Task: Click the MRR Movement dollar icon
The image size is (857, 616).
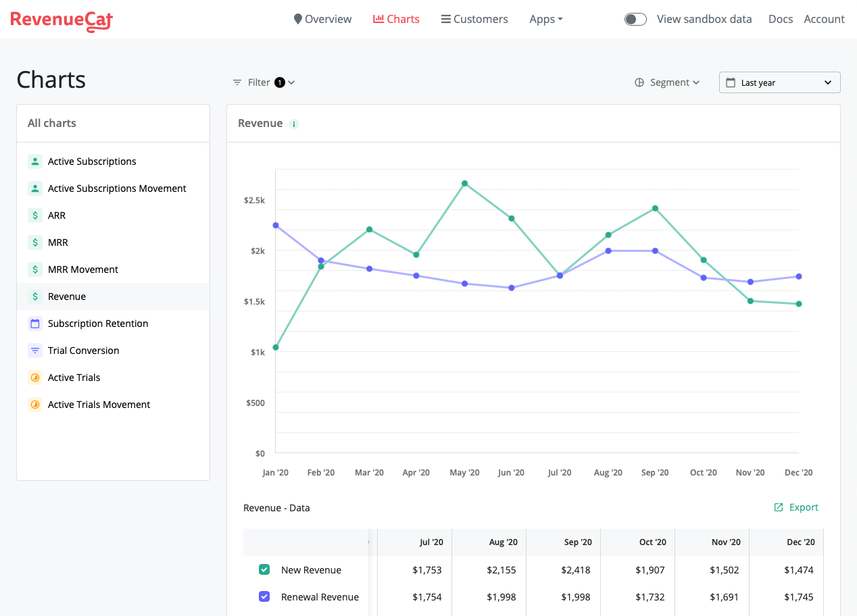Action: [x=35, y=269]
